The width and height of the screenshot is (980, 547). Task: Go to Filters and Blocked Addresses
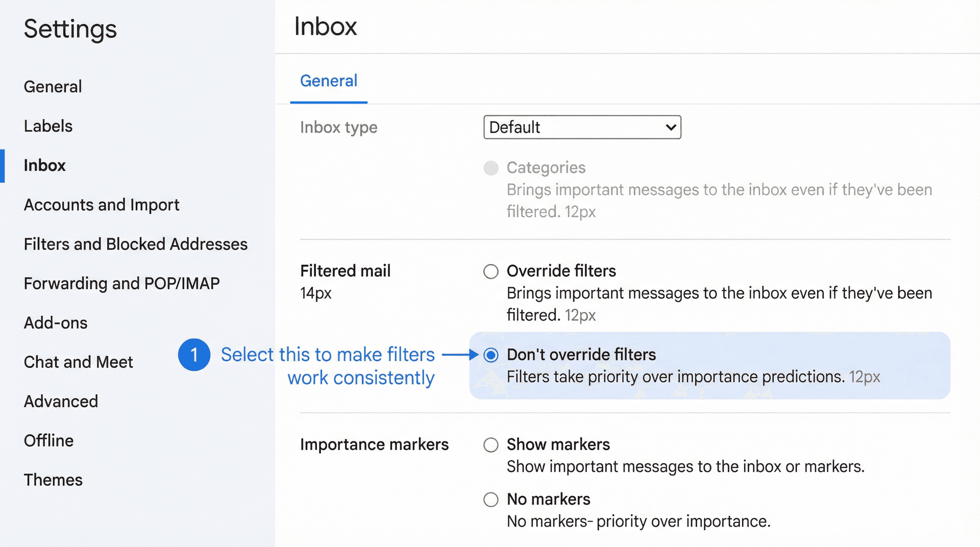(x=135, y=244)
